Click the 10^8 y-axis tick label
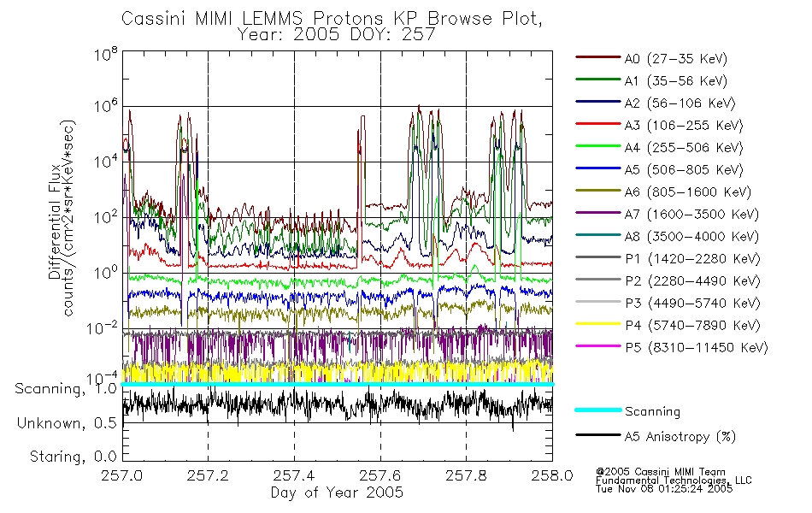 (106, 55)
